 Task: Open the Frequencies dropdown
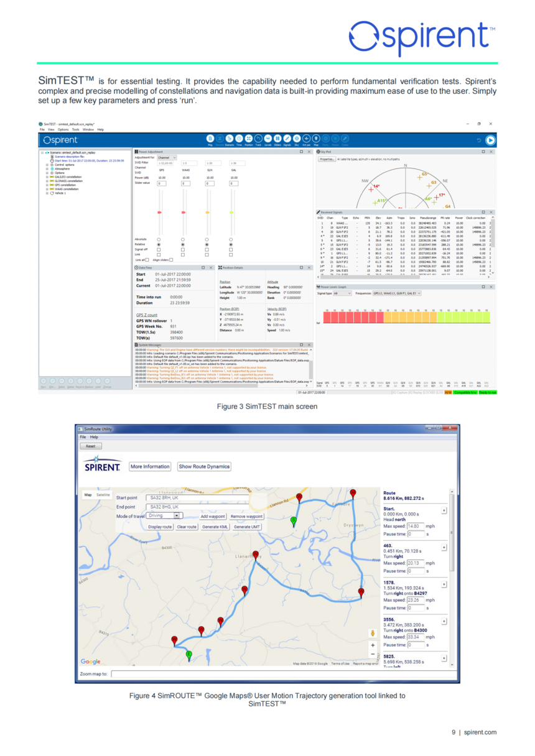pyautogui.click(x=397, y=293)
